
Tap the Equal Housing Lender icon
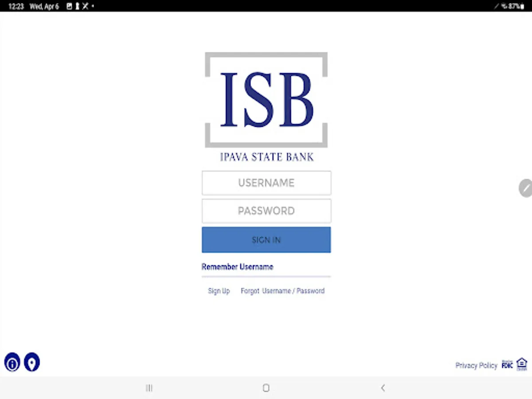(x=522, y=364)
